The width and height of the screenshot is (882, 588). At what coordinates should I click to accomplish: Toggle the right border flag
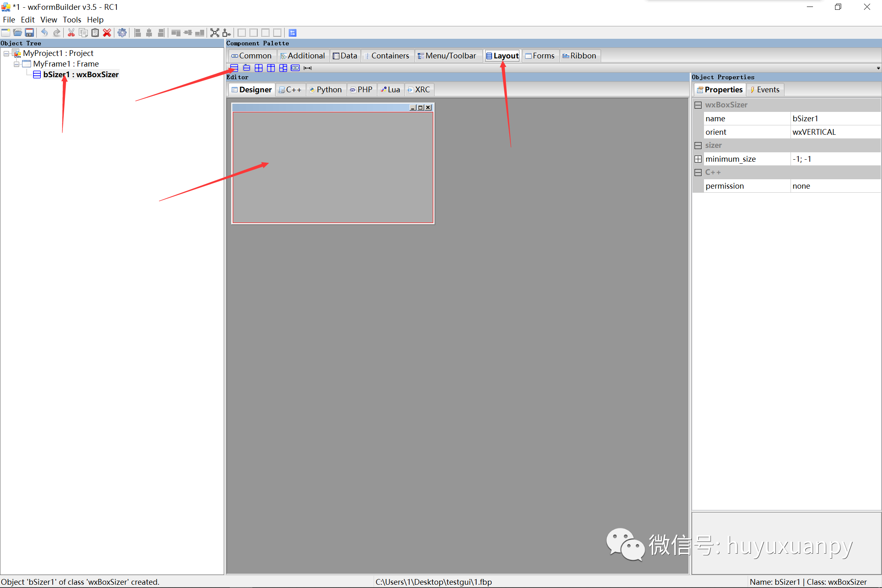click(254, 33)
